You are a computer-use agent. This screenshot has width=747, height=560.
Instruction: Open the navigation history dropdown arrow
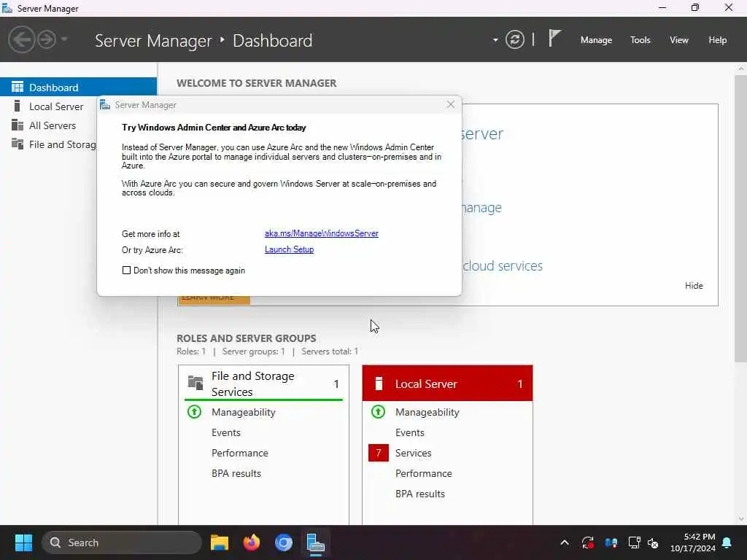(x=64, y=39)
